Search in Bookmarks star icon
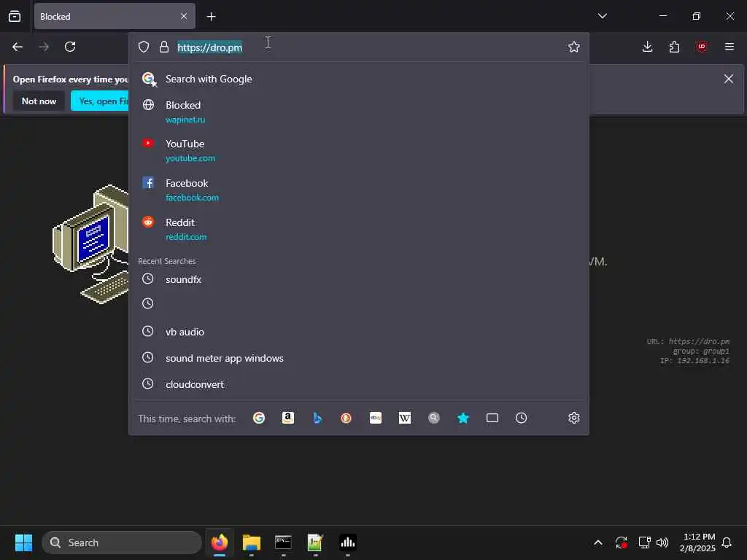 [x=463, y=418]
